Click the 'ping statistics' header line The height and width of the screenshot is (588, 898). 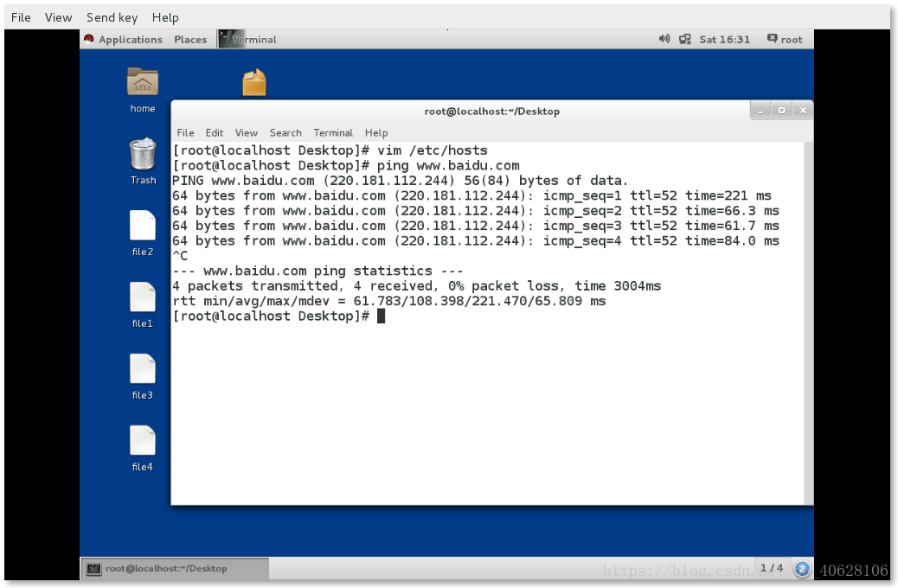(x=318, y=271)
